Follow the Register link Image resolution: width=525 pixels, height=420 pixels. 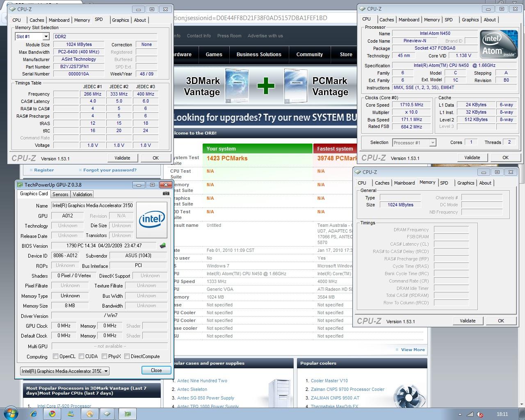44,170
